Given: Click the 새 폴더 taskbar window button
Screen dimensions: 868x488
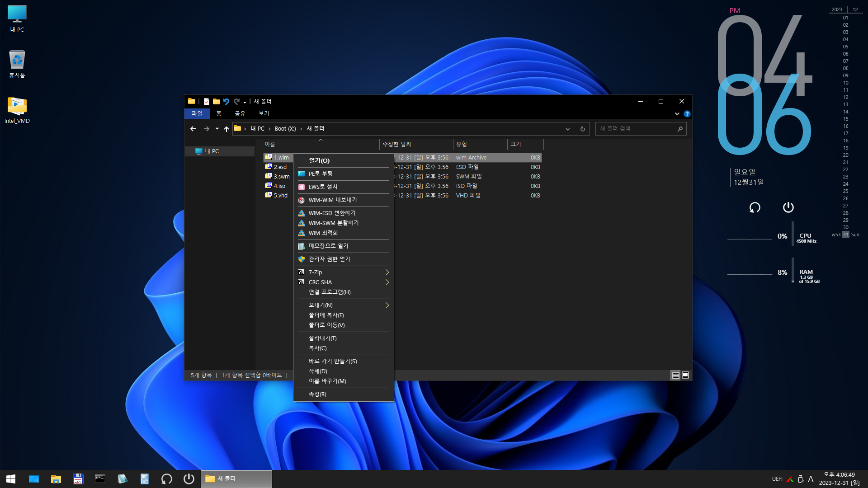Looking at the screenshot, I should click(x=236, y=479).
